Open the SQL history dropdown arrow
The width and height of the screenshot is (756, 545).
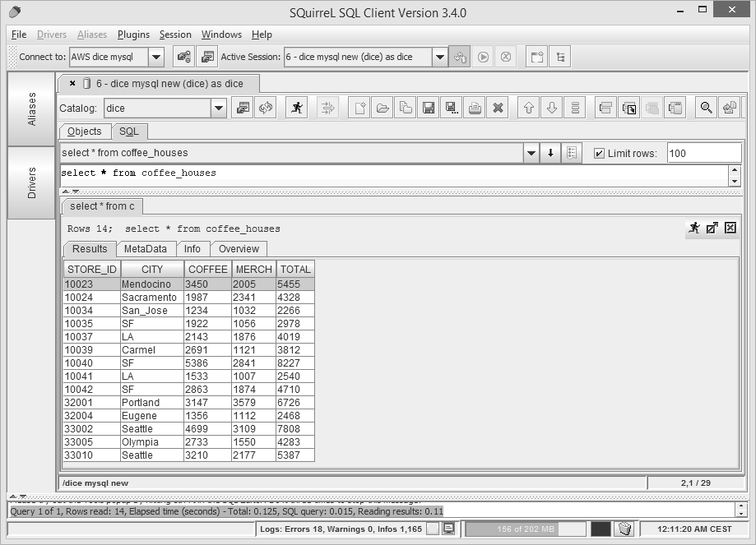[531, 153]
